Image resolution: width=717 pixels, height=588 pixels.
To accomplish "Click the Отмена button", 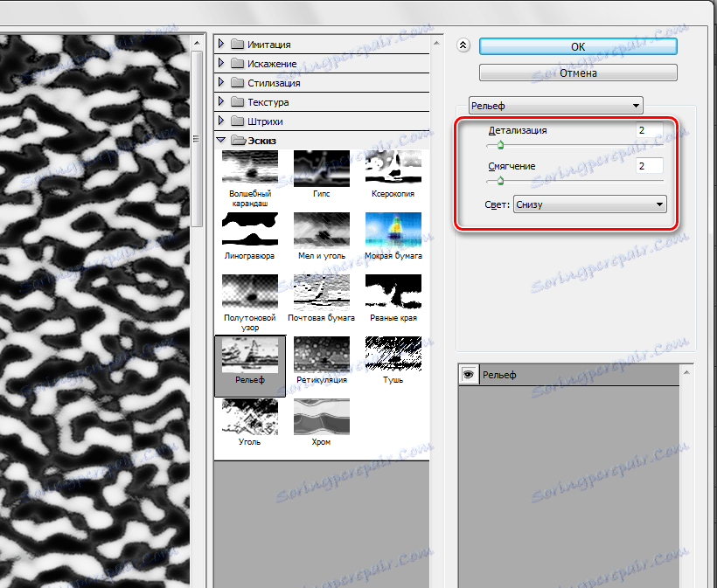I will point(578,73).
